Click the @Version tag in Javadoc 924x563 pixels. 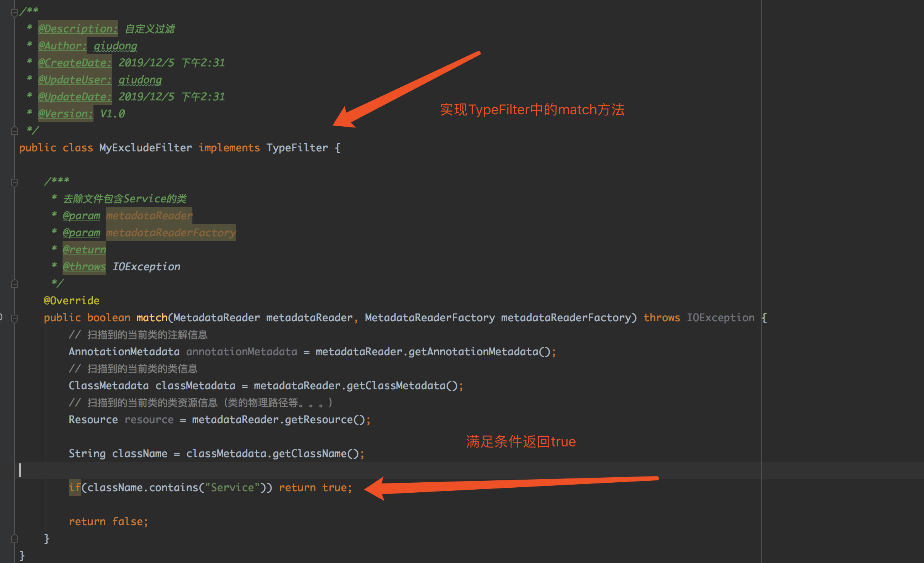click(65, 114)
